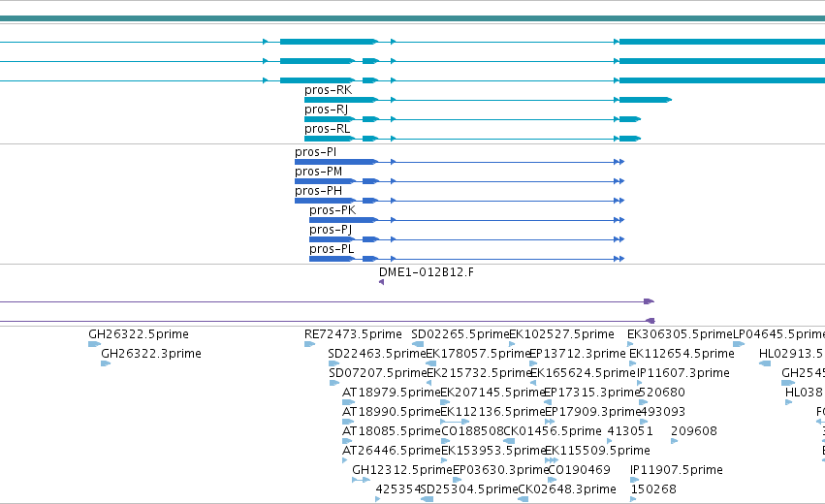Pick the CK02648.3prime EST

click(567, 490)
